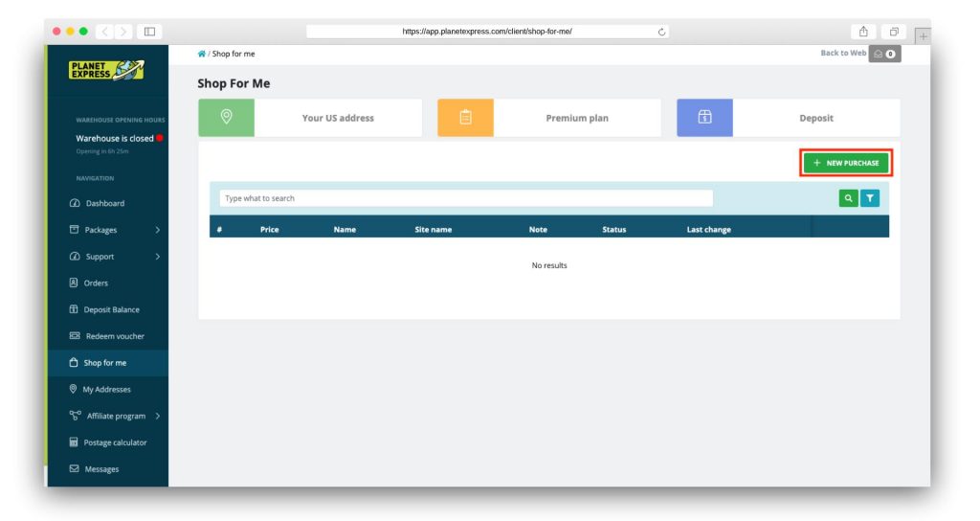Click the Planet Express logo
The width and height of the screenshot is (980, 521).
point(106,70)
